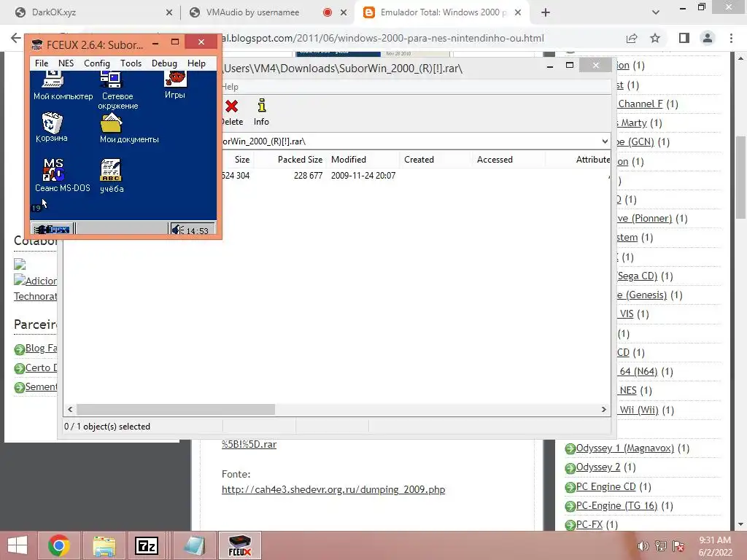Open the NES menu in FCEUX
This screenshot has height=560, width=747.
(x=66, y=63)
